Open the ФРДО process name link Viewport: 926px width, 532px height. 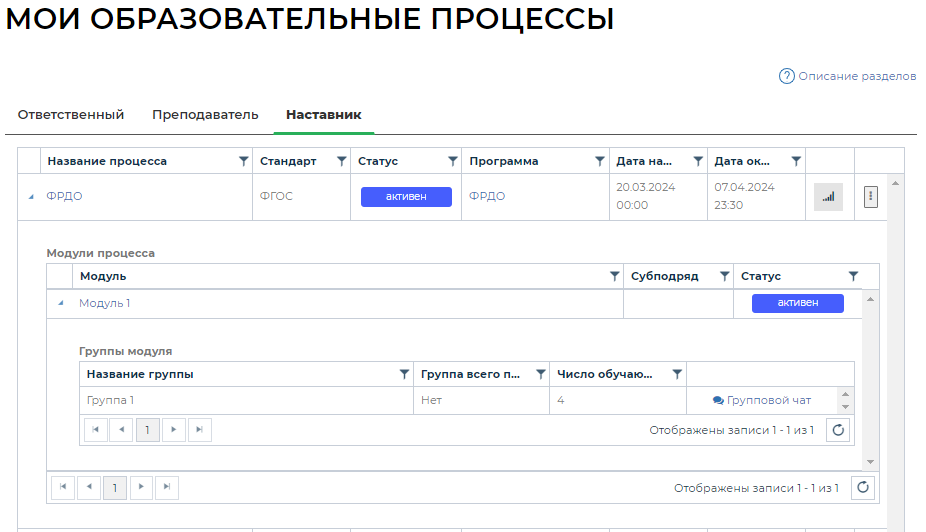[x=65, y=197]
